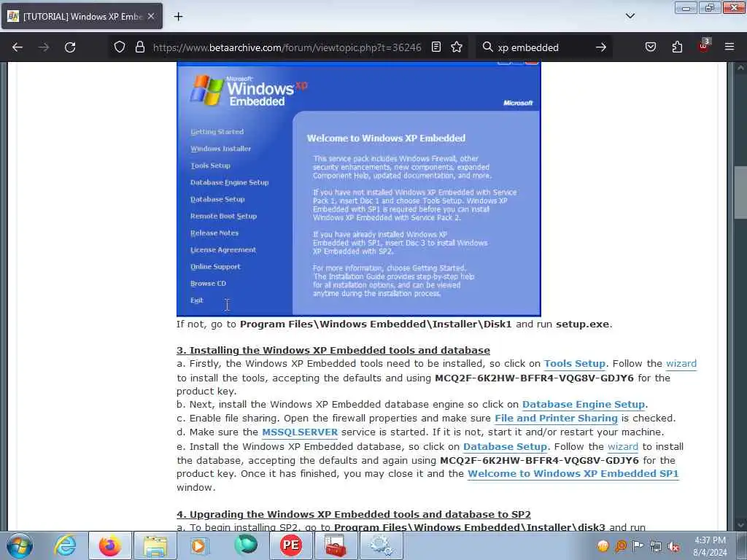Open the muted volume tray icon
Viewport: 747px width, 560px height.
click(x=673, y=546)
